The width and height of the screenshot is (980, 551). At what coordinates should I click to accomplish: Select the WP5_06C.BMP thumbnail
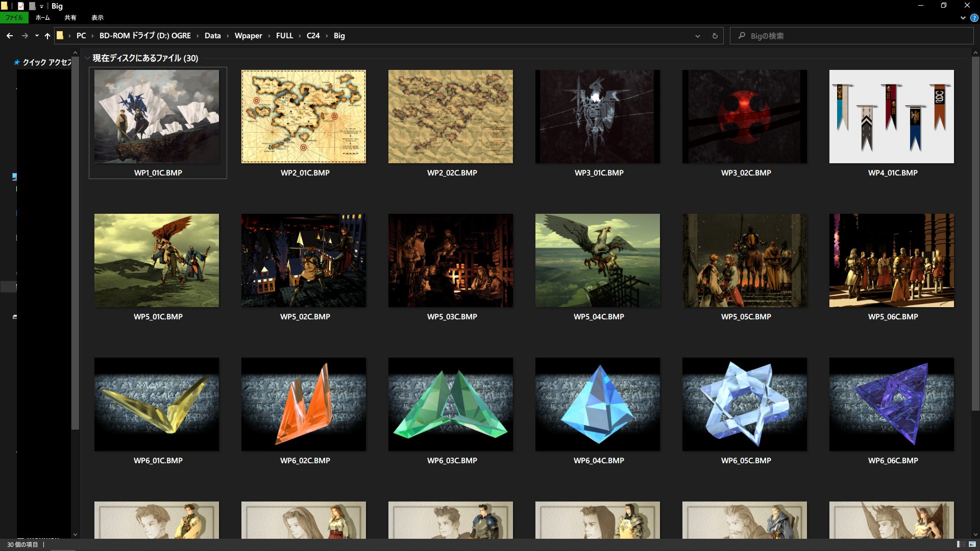tap(892, 261)
